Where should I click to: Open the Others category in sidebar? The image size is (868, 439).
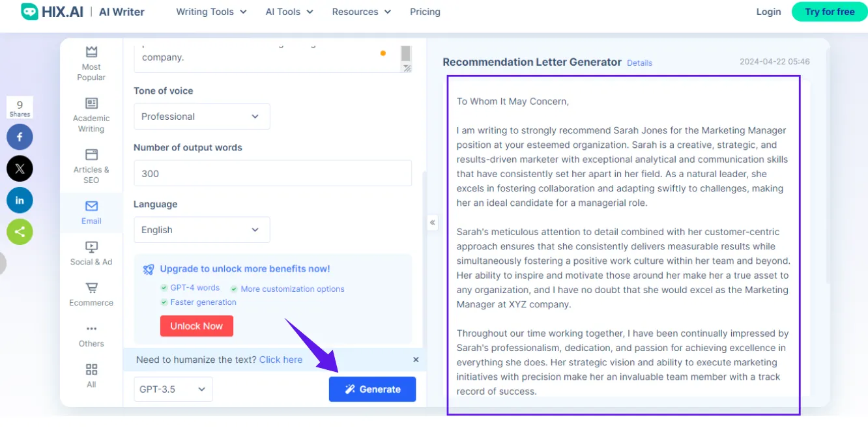(91, 337)
